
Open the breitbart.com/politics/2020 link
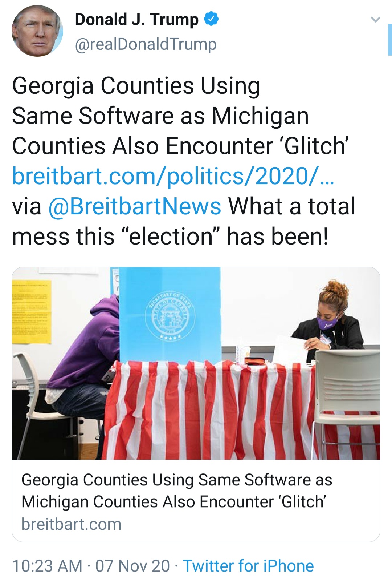(173, 176)
